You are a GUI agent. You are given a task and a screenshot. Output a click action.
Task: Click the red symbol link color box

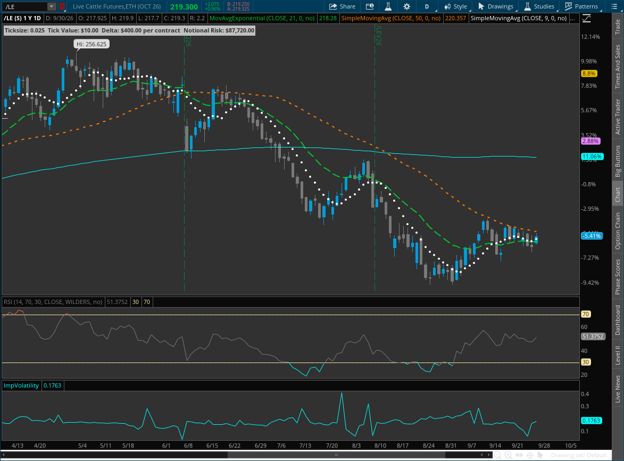coord(62,6)
